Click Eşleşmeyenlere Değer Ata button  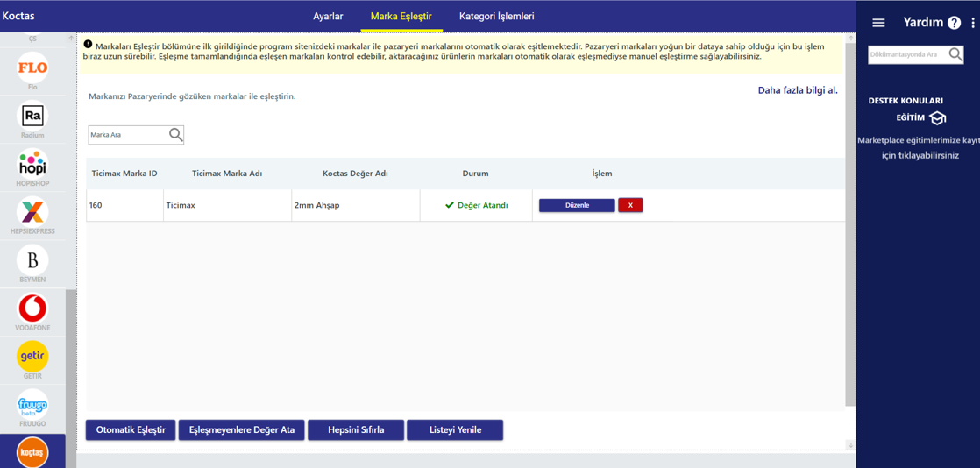pyautogui.click(x=242, y=430)
